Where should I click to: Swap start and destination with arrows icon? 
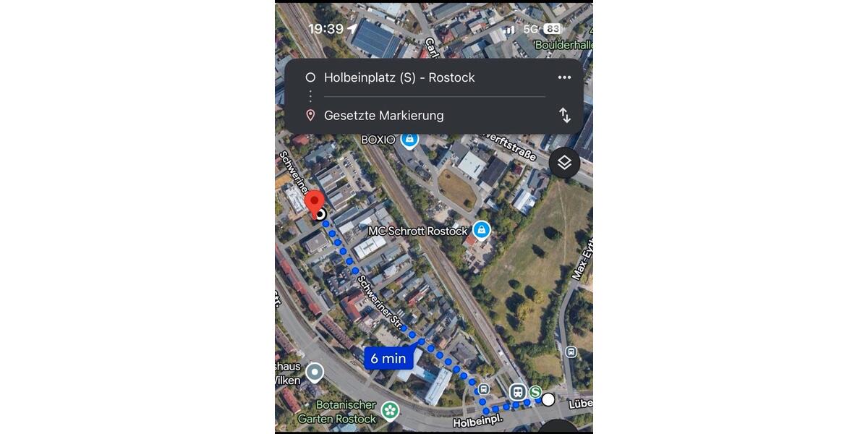[564, 115]
